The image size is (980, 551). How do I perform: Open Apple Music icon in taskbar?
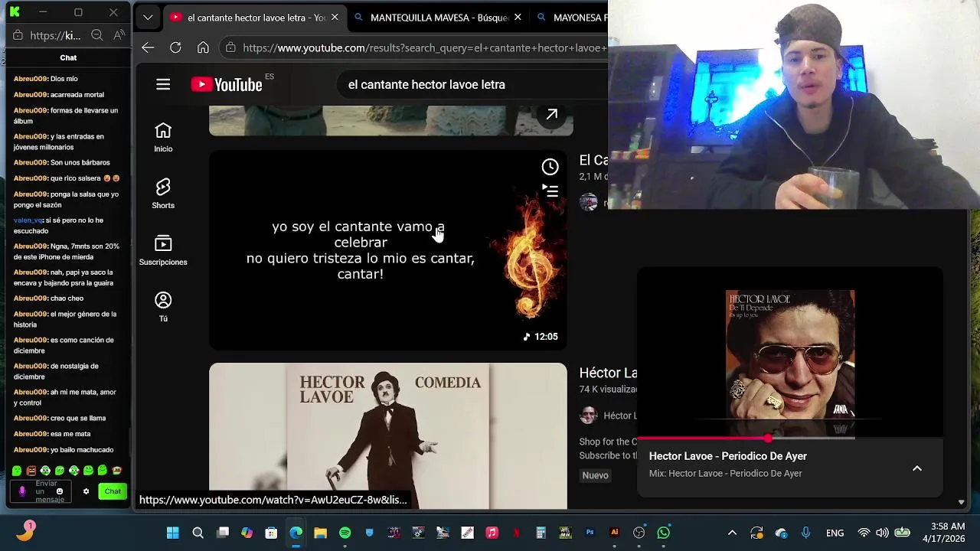click(492, 533)
